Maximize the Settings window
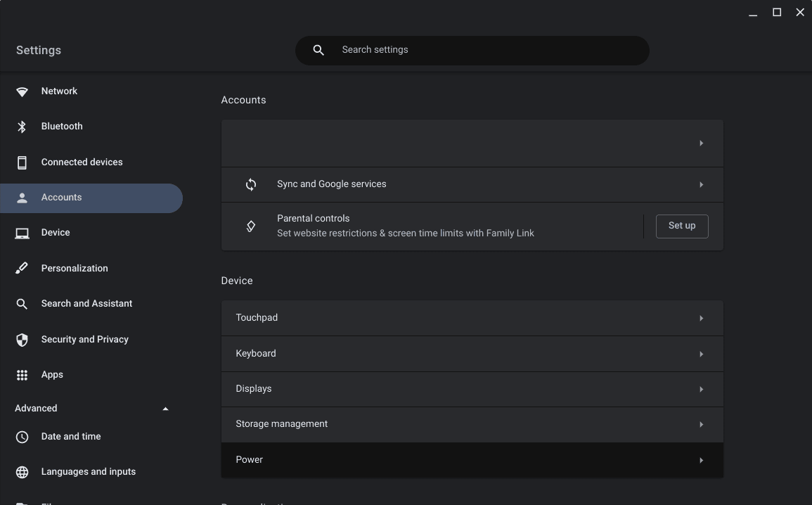This screenshot has width=812, height=505. pos(777,13)
